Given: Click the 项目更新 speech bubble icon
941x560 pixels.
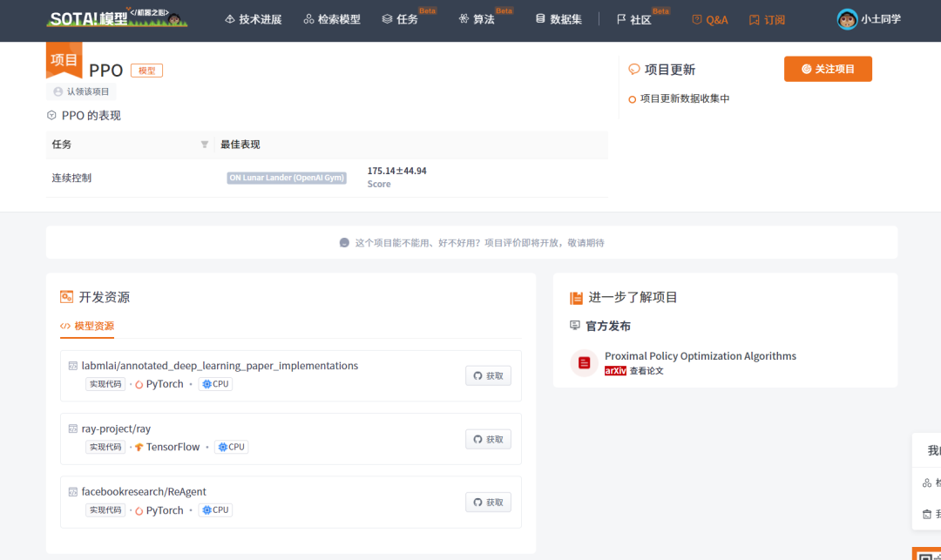Looking at the screenshot, I should pyautogui.click(x=633, y=70).
